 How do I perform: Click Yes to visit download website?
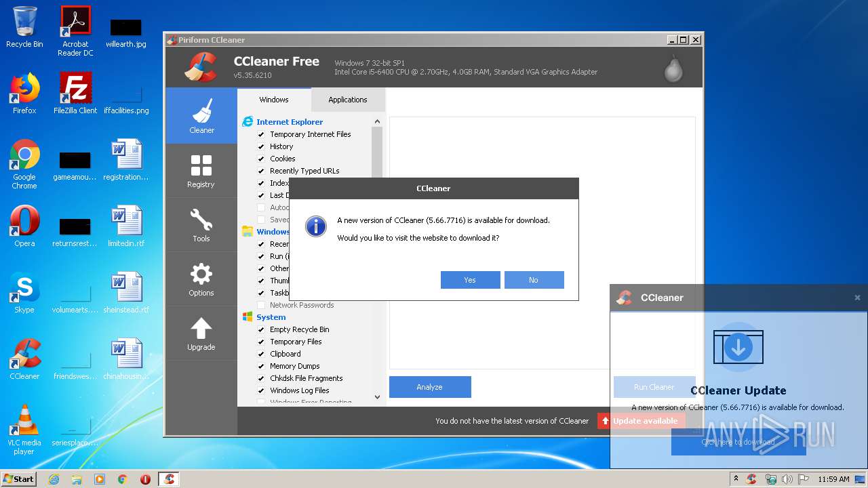point(470,280)
